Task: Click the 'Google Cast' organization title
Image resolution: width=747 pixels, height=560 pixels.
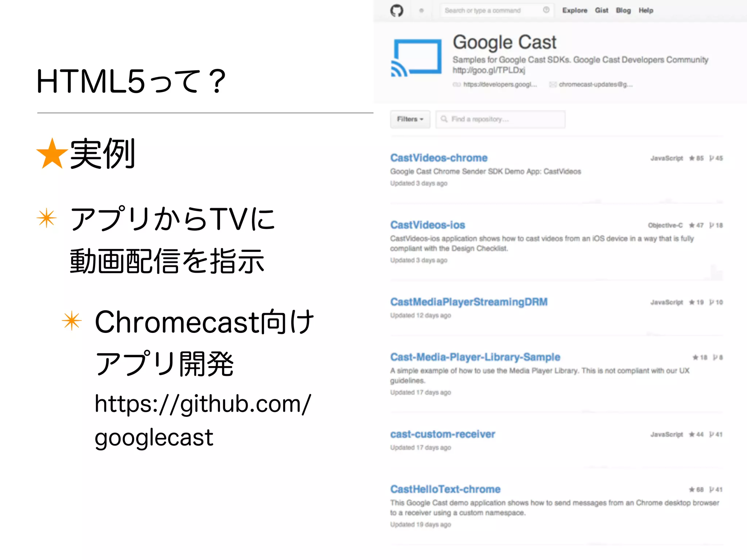Action: tap(504, 42)
